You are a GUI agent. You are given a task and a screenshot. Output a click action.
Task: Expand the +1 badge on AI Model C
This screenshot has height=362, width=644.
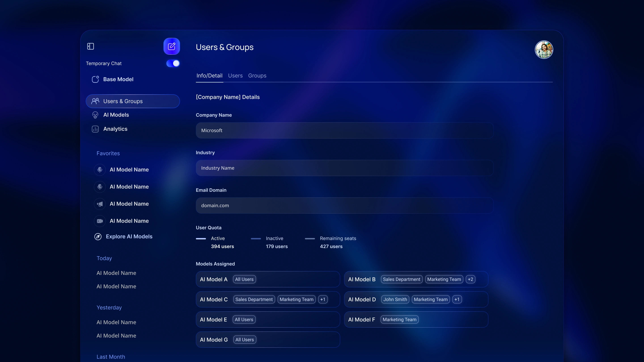click(x=323, y=299)
